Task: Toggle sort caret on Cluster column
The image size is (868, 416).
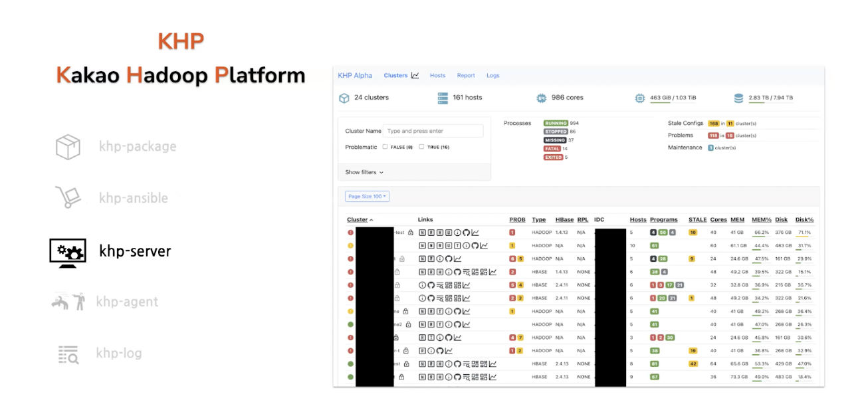Action: point(372,220)
